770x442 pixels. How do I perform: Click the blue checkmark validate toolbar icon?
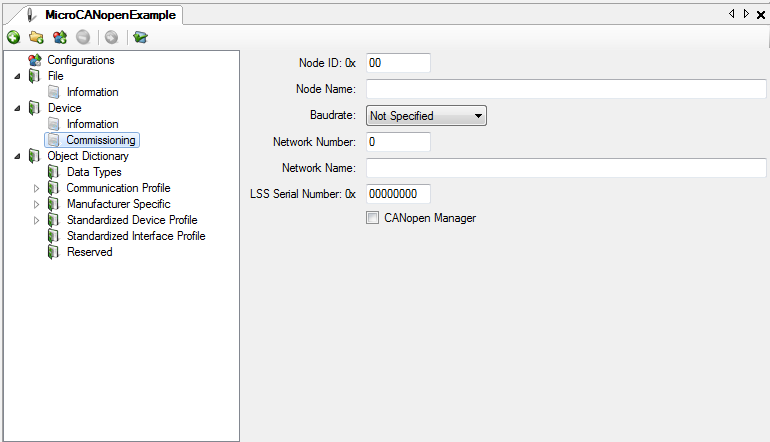[x=140, y=37]
